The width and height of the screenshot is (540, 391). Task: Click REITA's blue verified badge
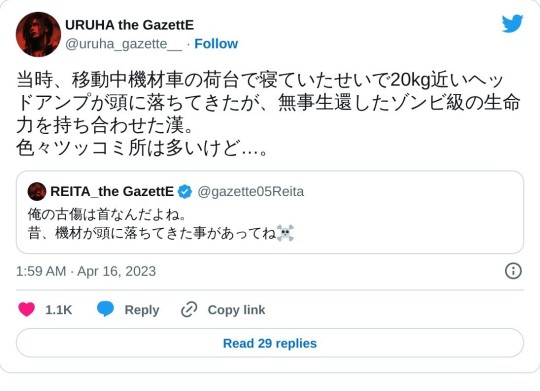point(185,192)
